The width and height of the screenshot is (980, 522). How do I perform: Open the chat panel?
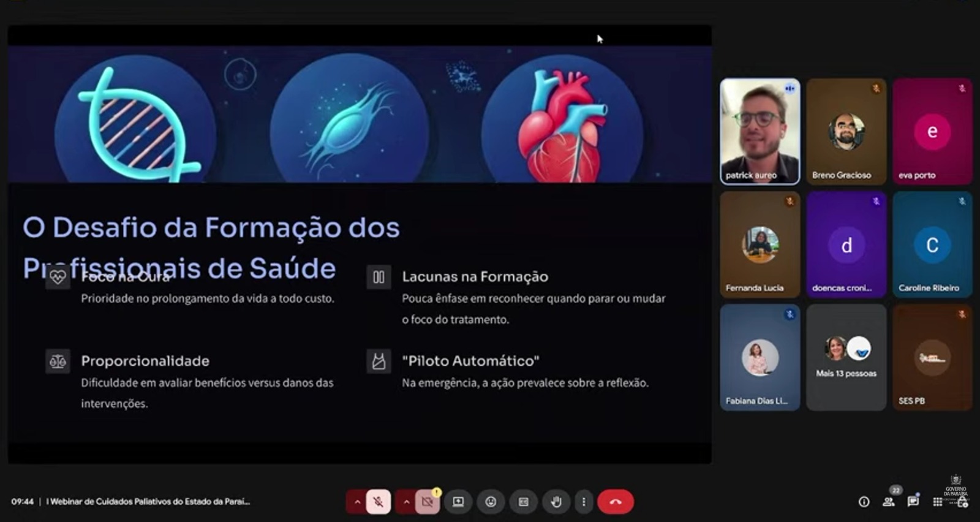pyautogui.click(x=913, y=502)
